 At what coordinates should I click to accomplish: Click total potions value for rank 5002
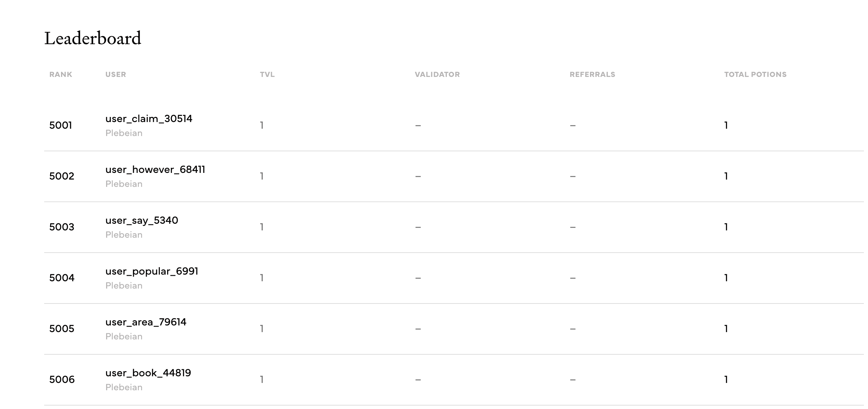(726, 176)
